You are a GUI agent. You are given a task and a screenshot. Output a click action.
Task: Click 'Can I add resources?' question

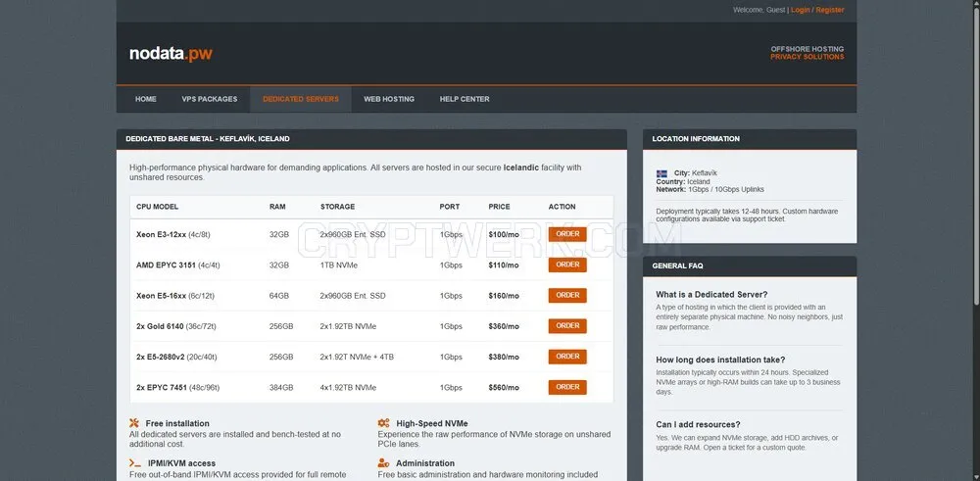coord(698,425)
